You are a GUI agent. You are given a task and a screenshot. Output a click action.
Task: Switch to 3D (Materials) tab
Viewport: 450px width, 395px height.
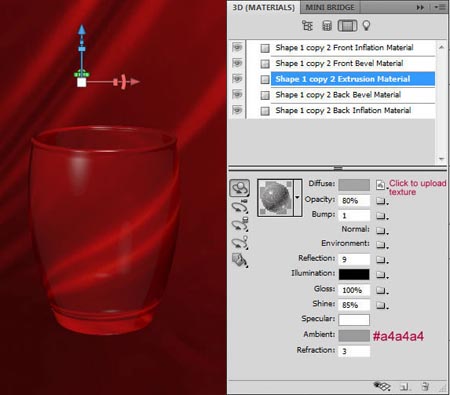tap(264, 7)
